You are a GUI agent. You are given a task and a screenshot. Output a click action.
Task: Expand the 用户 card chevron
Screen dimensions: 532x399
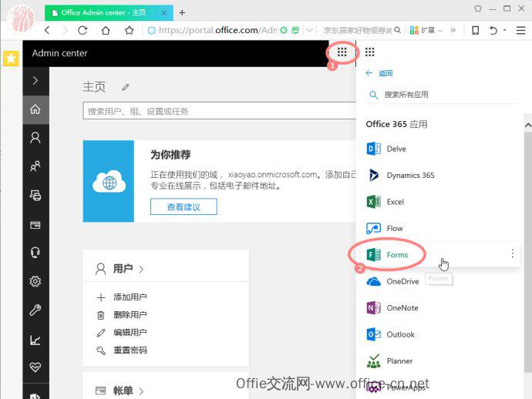(141, 269)
